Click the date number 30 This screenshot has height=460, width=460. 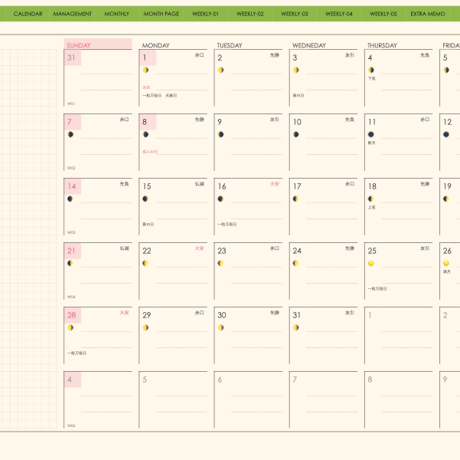point(222,315)
